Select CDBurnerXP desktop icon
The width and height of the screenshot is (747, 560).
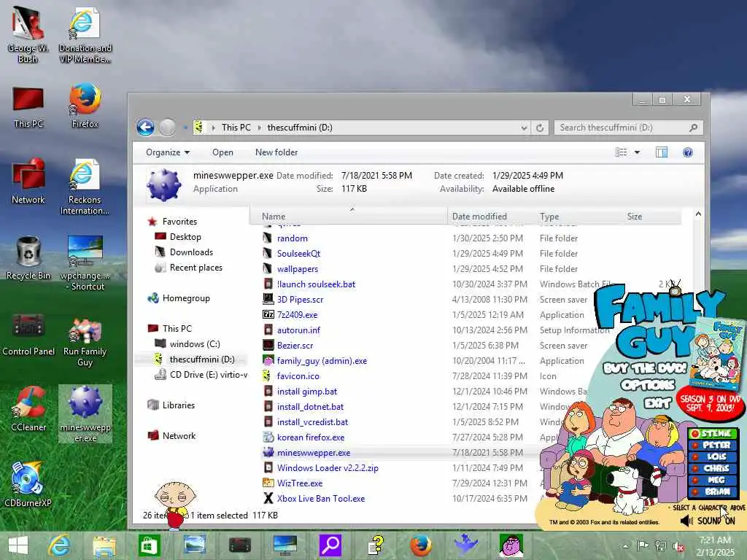[x=28, y=484]
